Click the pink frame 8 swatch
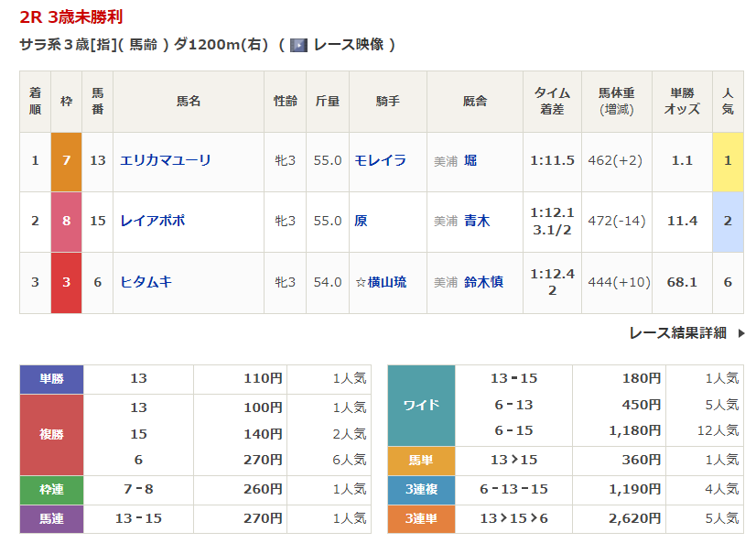Viewport: 756px width, 543px height. [x=66, y=222]
